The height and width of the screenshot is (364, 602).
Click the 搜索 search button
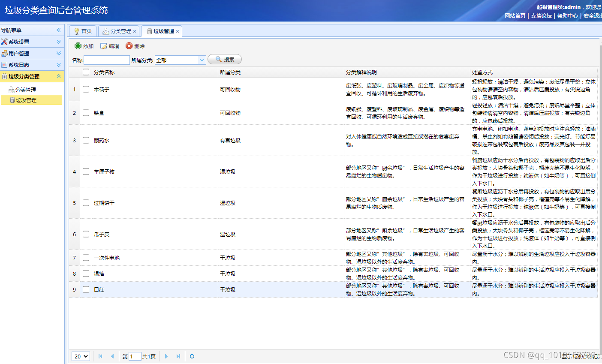tap(225, 59)
